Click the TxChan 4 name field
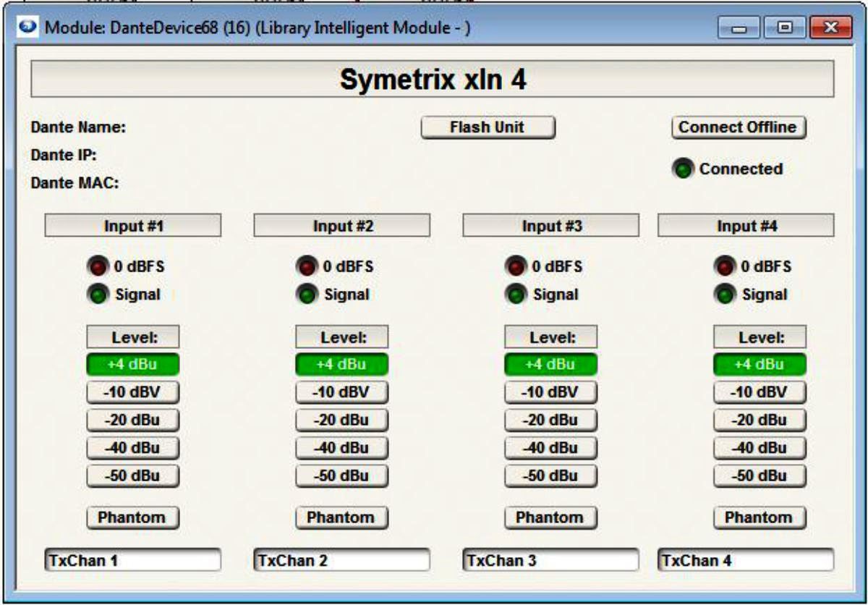Image resolution: width=868 pixels, height=605 pixels. pyautogui.click(x=746, y=560)
